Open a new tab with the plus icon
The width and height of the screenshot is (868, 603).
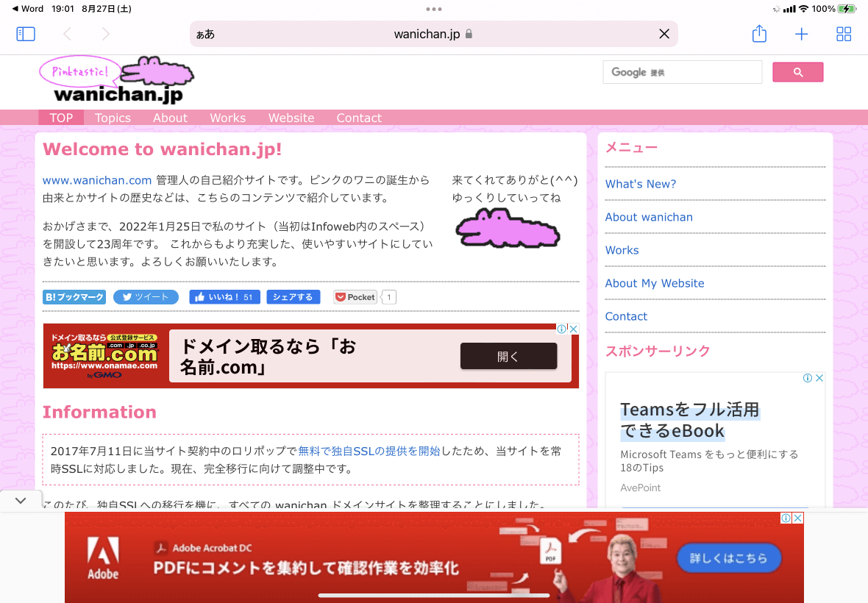[x=801, y=35]
